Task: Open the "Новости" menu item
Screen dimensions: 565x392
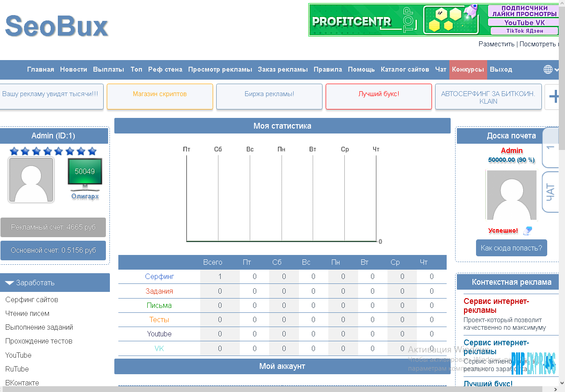Action: point(73,69)
